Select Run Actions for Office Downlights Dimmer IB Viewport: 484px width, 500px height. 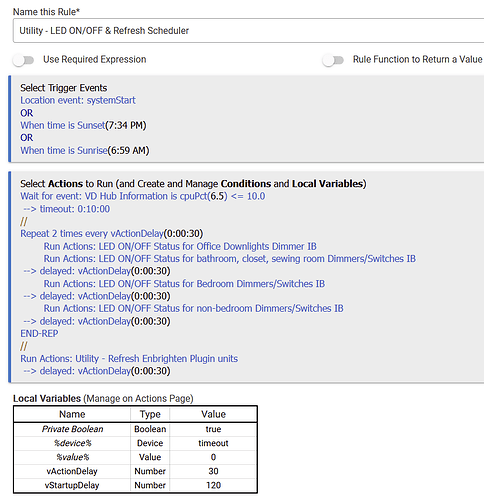pyautogui.click(x=180, y=246)
